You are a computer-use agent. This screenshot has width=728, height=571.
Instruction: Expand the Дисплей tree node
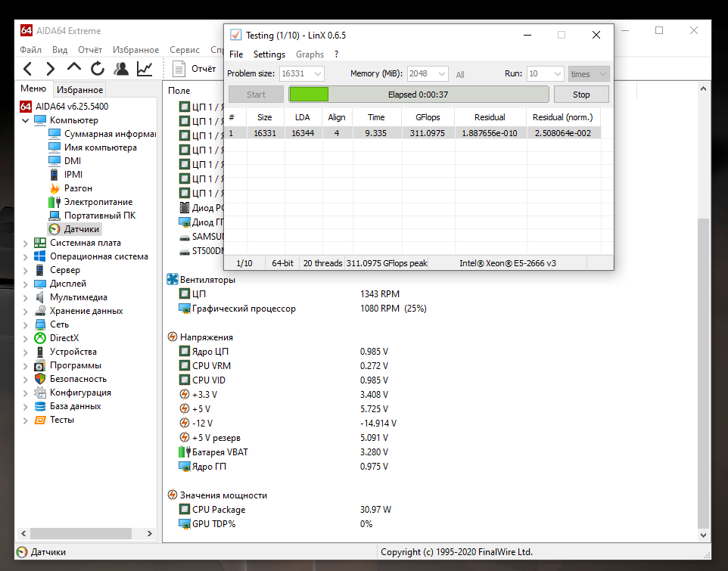[25, 284]
